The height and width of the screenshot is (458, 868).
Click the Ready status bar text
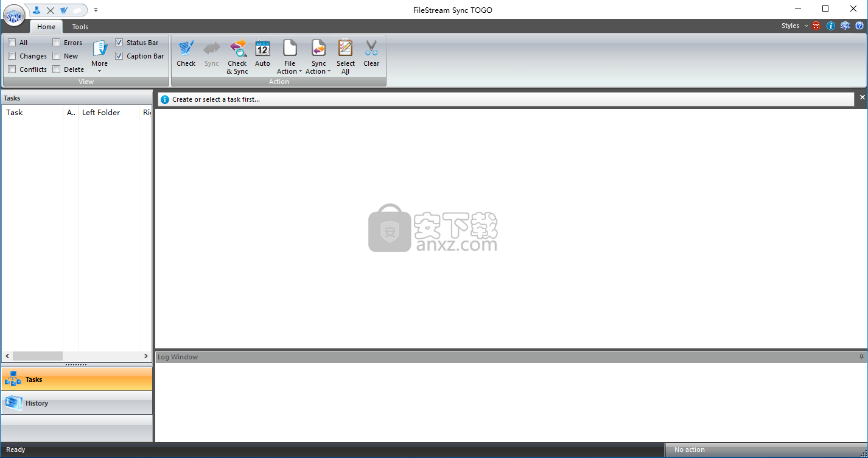[x=16, y=449]
